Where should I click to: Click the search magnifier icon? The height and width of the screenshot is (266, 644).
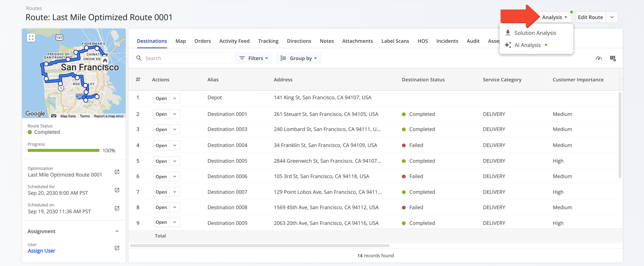(x=139, y=58)
